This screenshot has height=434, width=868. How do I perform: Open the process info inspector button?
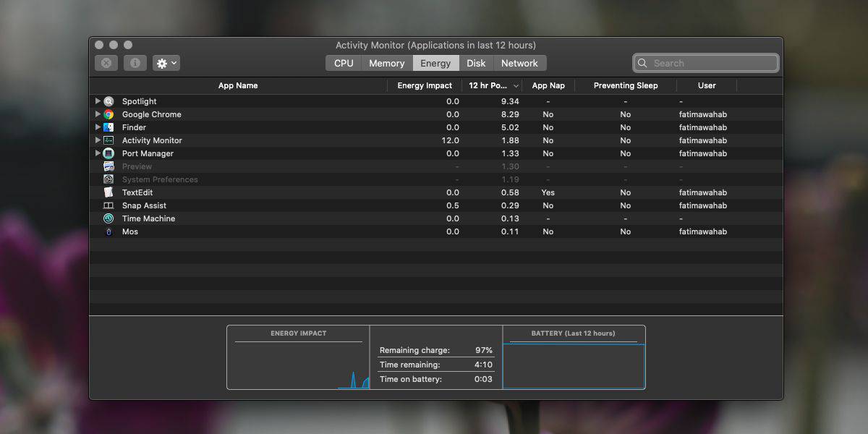coord(135,63)
